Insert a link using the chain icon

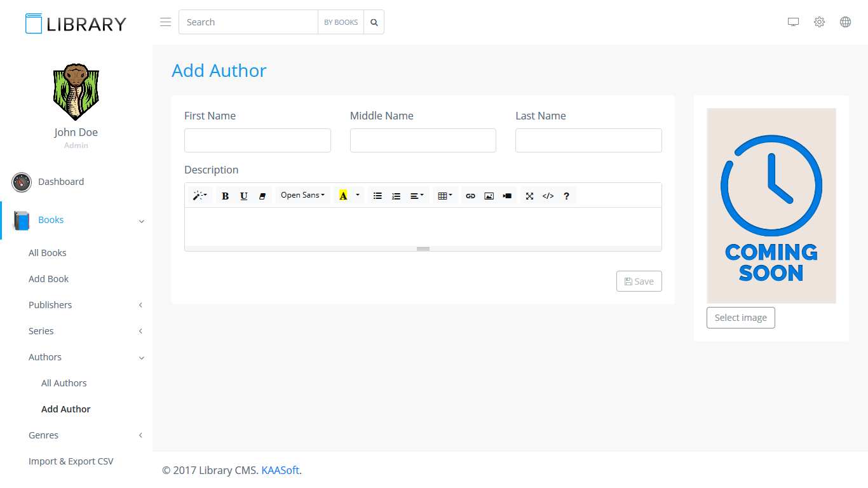(x=470, y=196)
